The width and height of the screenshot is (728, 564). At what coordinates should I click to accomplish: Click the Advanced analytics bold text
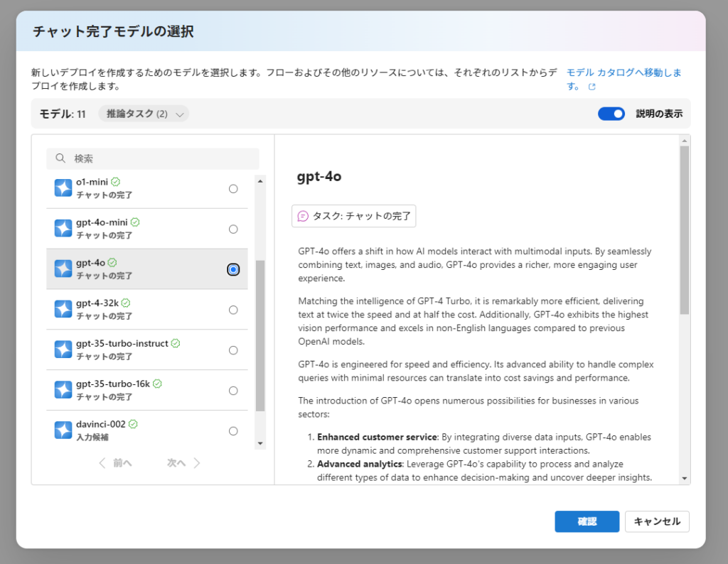pos(360,464)
